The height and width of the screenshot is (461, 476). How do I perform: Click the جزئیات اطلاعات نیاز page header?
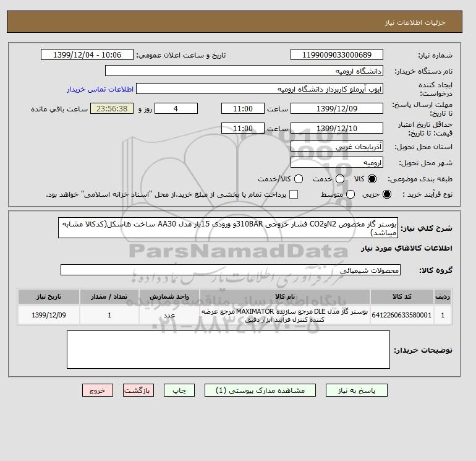click(x=415, y=22)
